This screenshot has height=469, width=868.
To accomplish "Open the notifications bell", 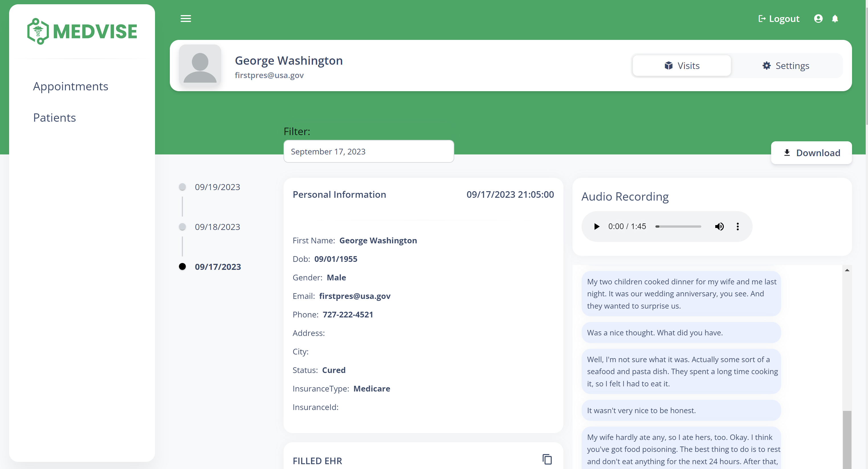I will tap(835, 19).
